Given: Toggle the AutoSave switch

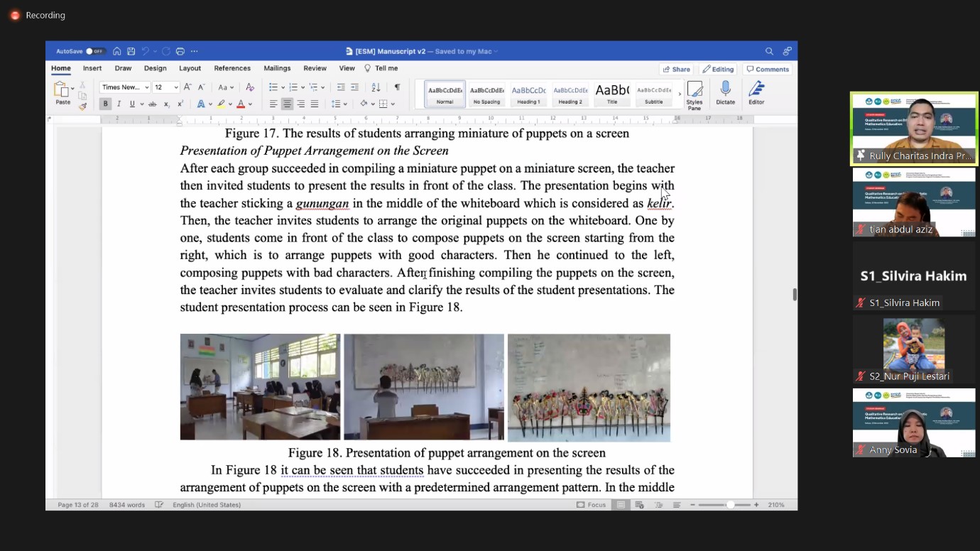Looking at the screenshot, I should click(x=95, y=51).
